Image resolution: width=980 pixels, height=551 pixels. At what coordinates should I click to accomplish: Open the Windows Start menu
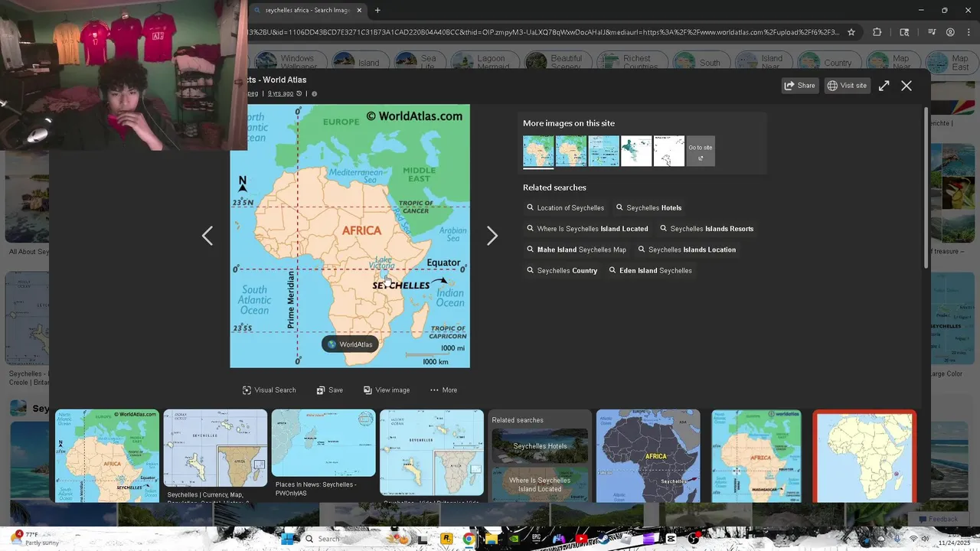point(287,539)
